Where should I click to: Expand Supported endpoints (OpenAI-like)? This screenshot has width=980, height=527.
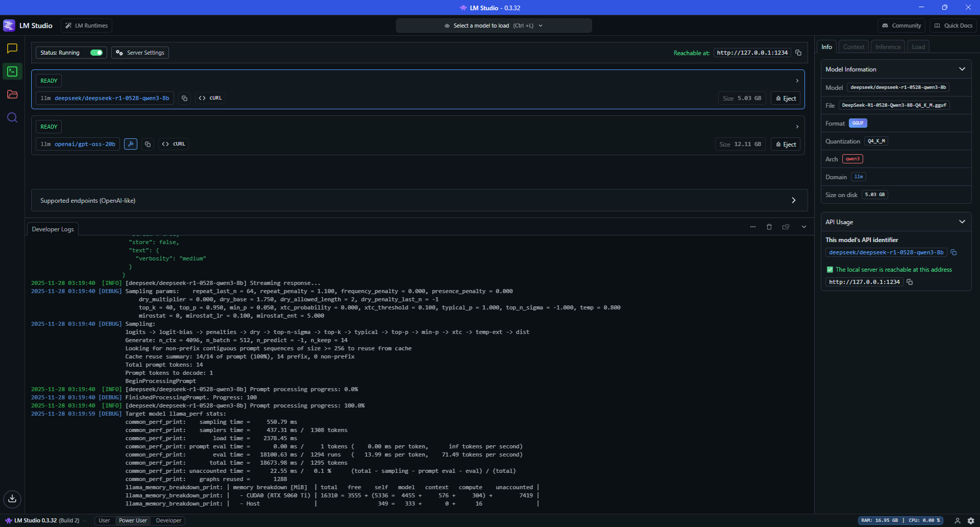419,200
